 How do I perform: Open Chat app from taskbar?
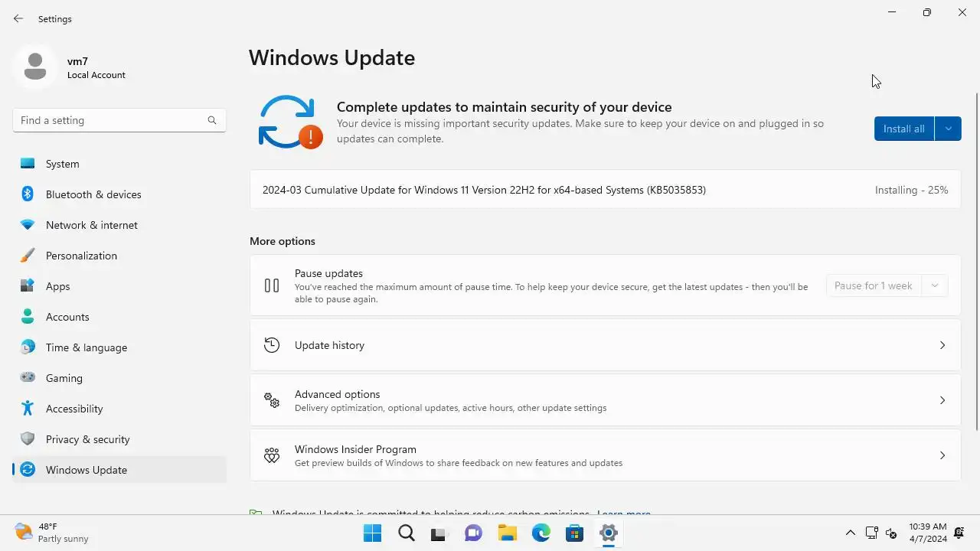473,533
